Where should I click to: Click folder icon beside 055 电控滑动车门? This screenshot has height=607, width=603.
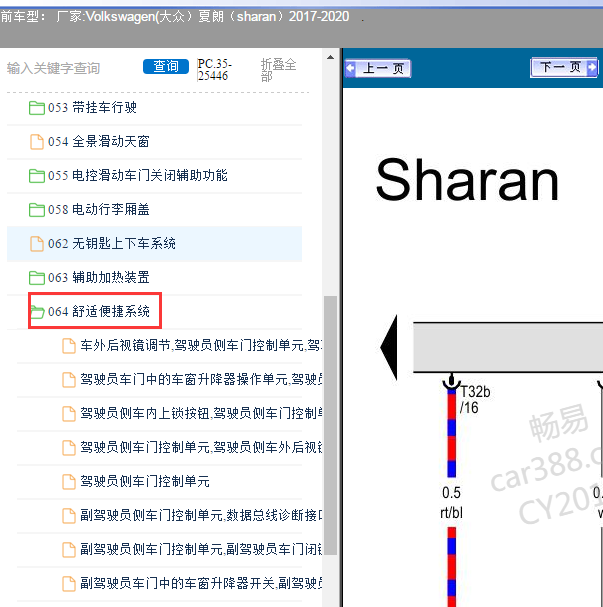37,176
